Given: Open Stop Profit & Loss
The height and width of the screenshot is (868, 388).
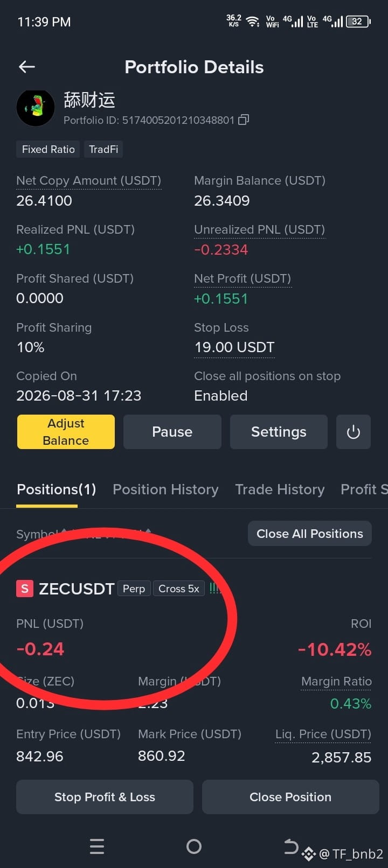Looking at the screenshot, I should (x=105, y=797).
